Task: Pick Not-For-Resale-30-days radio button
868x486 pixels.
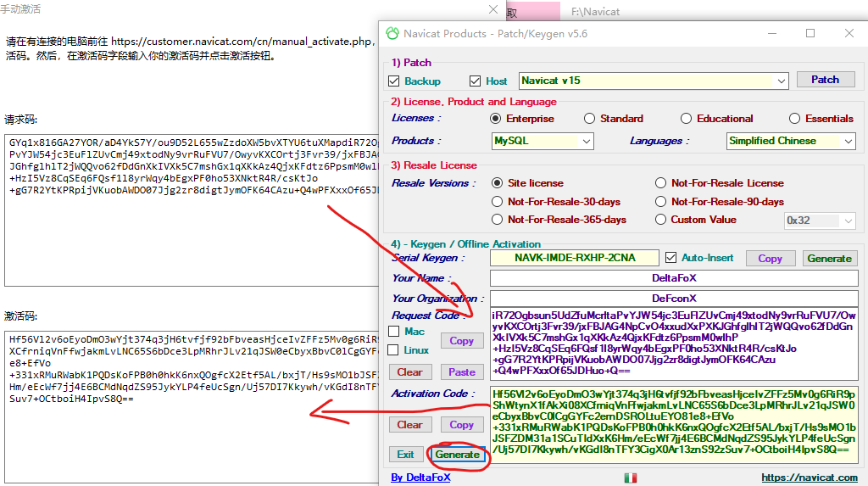Action: [x=497, y=202]
